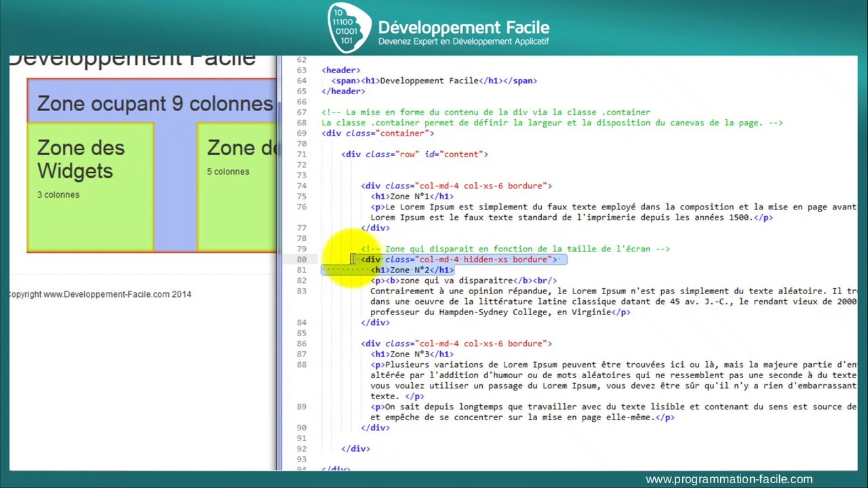Click line number 63 in the editor gutter
This screenshot has width=868, height=488.
(x=301, y=70)
